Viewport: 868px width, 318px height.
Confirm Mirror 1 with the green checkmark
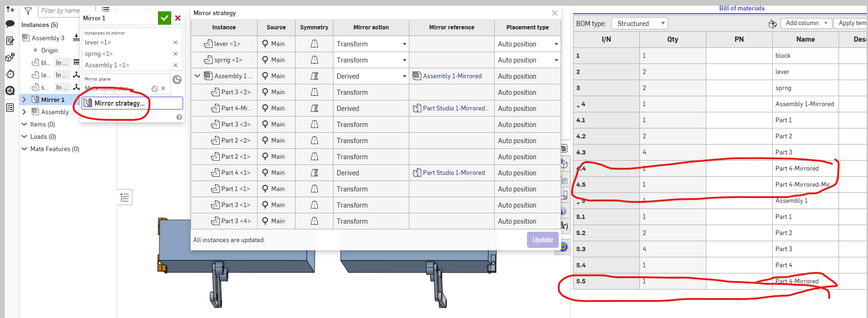[165, 18]
